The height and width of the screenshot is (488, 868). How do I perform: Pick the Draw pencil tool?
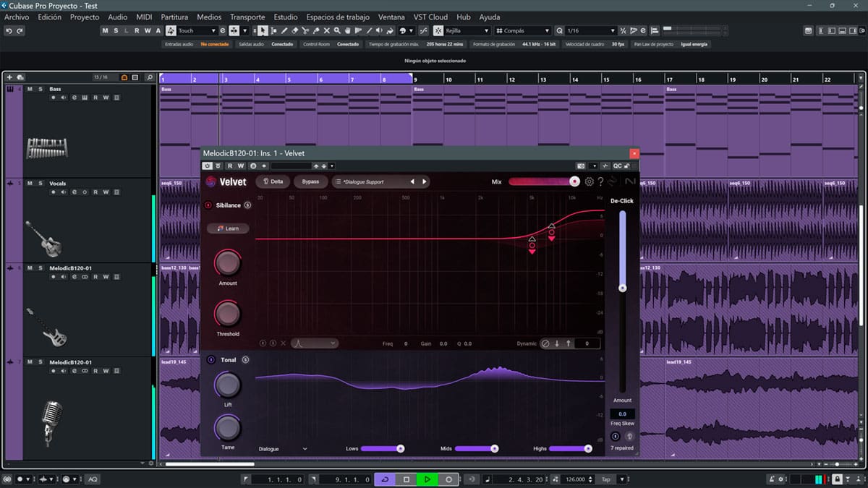[x=284, y=31]
